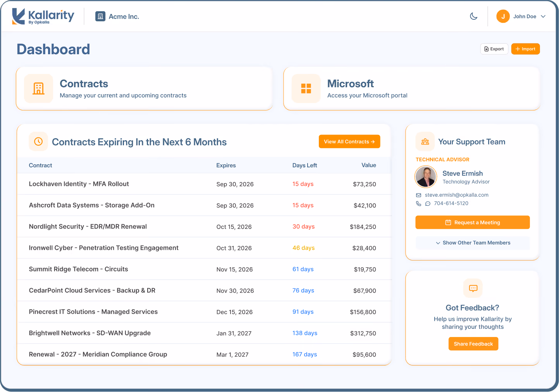Click the Dashboard page heading
The height and width of the screenshot is (392, 559).
(x=53, y=49)
